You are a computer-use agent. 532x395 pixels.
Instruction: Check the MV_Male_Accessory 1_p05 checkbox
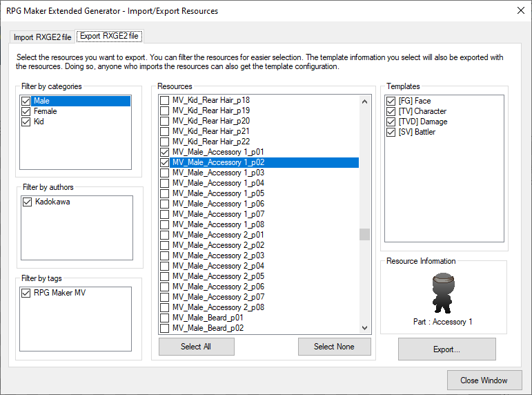click(x=164, y=193)
